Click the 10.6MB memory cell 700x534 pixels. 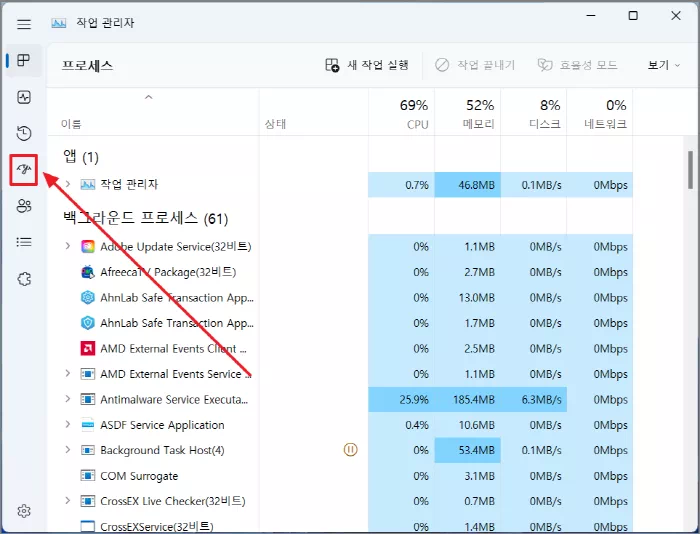[467, 425]
